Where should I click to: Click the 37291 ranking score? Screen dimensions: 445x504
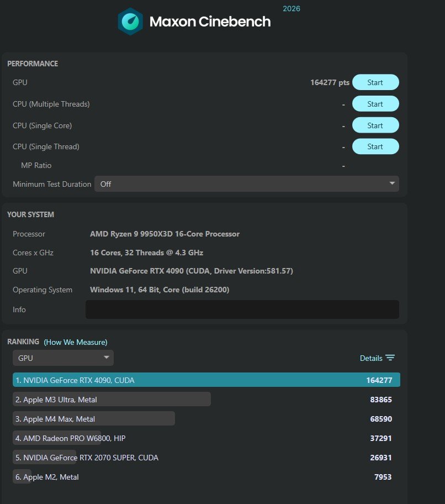pyautogui.click(x=381, y=438)
